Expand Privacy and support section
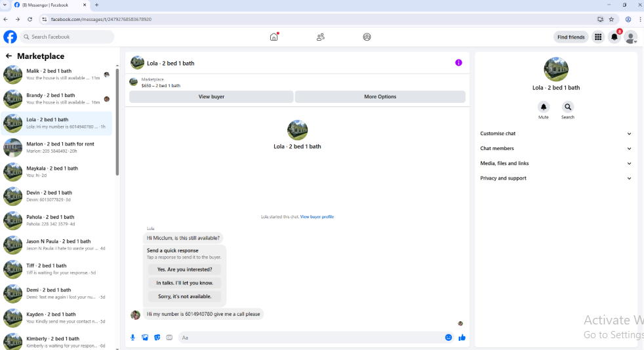The image size is (644, 350). click(555, 178)
